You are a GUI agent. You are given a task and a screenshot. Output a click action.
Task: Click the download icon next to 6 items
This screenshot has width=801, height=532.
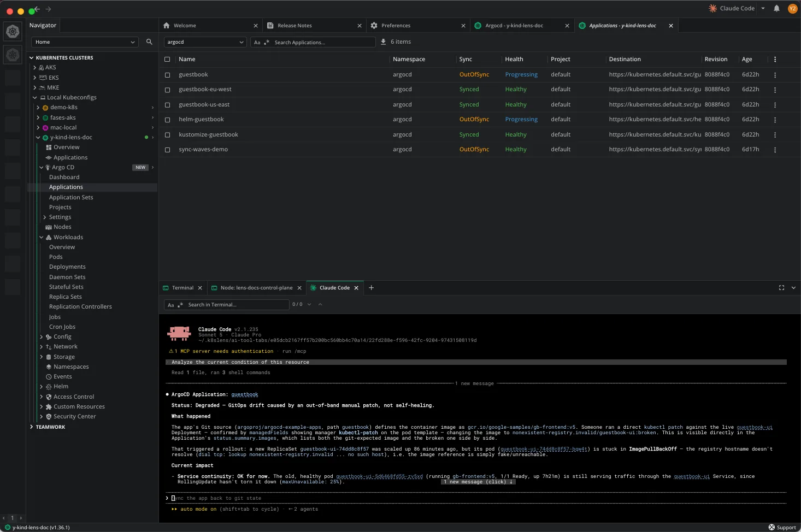point(383,42)
